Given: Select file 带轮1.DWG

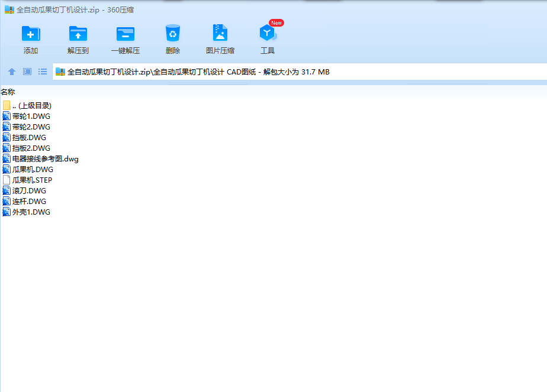Looking at the screenshot, I should point(27,116).
